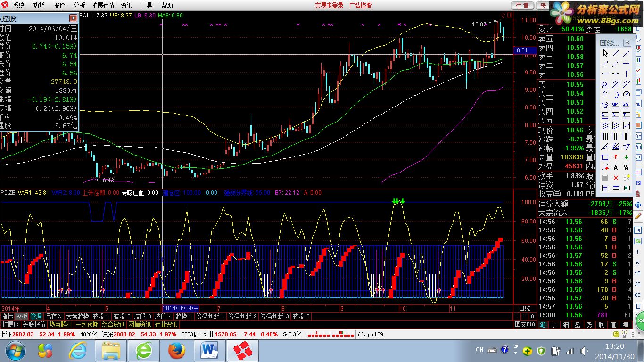Open the 分析 menu
Screen dimensions: 644x362
[x=80, y=5]
